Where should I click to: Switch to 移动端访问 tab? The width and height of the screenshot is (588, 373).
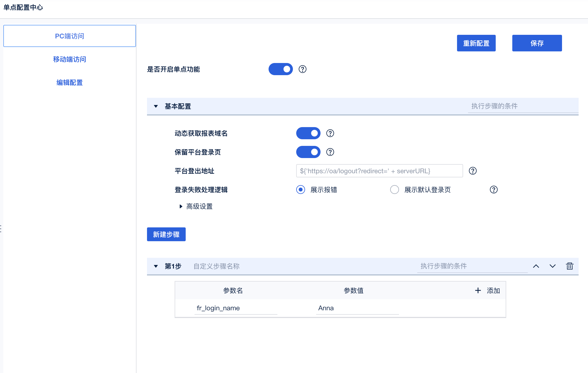point(70,59)
